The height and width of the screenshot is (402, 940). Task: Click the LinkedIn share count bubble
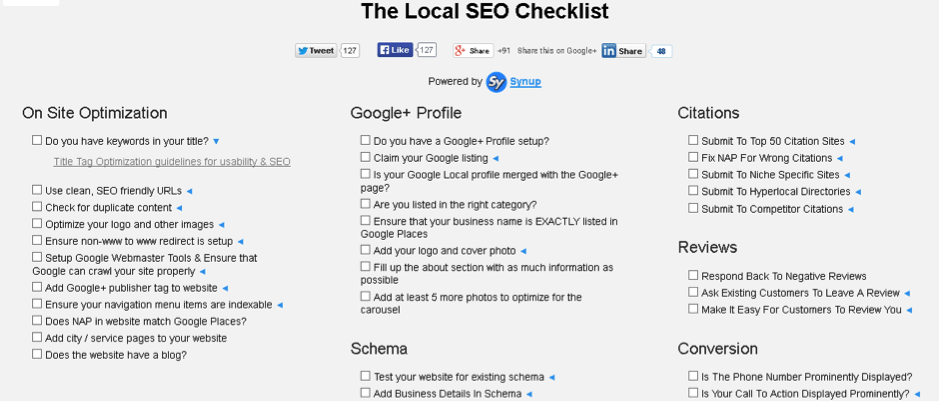[662, 51]
